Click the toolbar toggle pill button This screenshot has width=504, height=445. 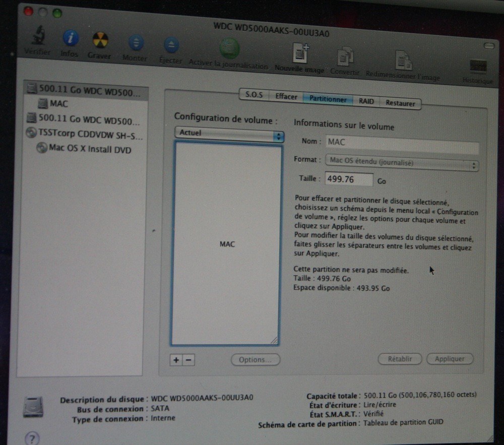(x=489, y=46)
